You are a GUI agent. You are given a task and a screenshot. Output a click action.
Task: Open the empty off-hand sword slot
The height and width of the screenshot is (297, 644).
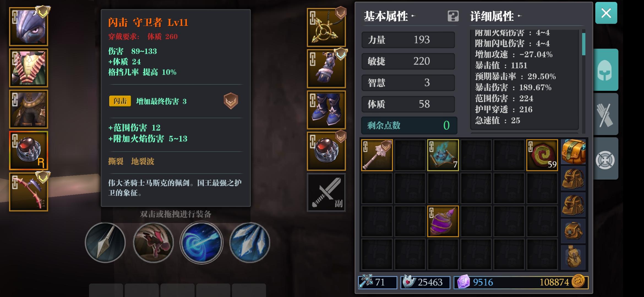326,193
